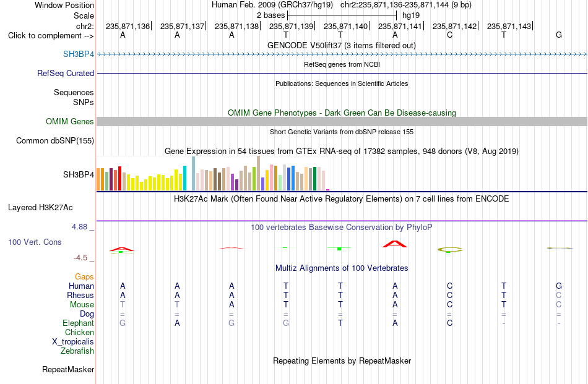Click the Scale label
Image resolution: width=588 pixels, height=384 pixels.
pyautogui.click(x=84, y=15)
